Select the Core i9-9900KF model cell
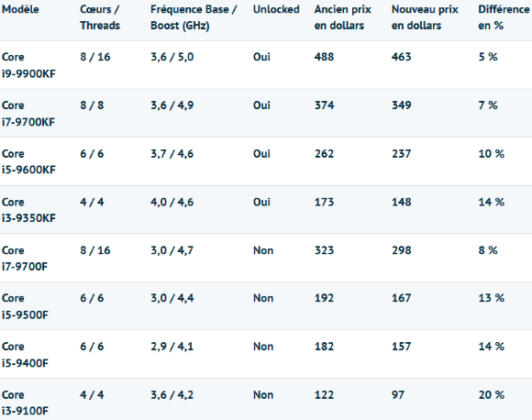This screenshot has height=420, width=532. click(28, 65)
